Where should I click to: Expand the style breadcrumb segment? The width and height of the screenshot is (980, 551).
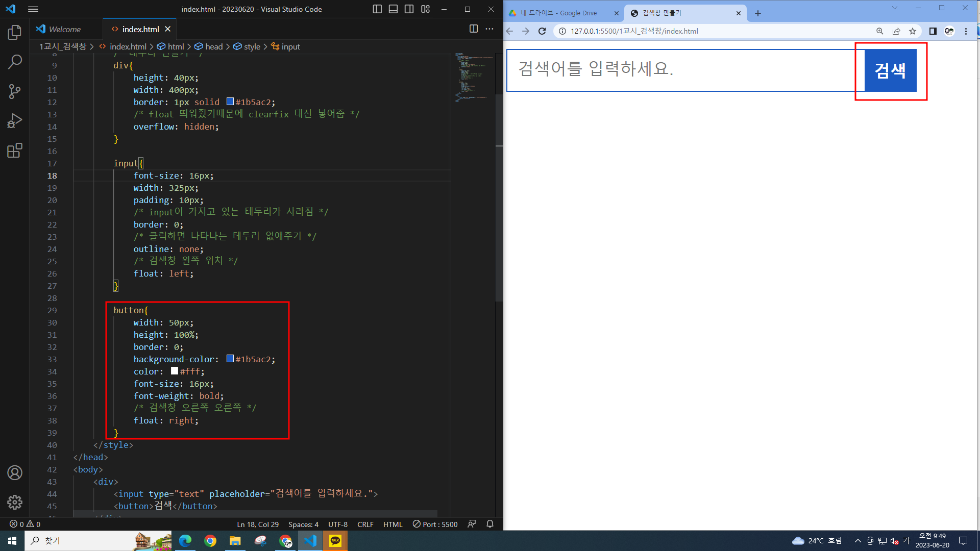point(252,46)
